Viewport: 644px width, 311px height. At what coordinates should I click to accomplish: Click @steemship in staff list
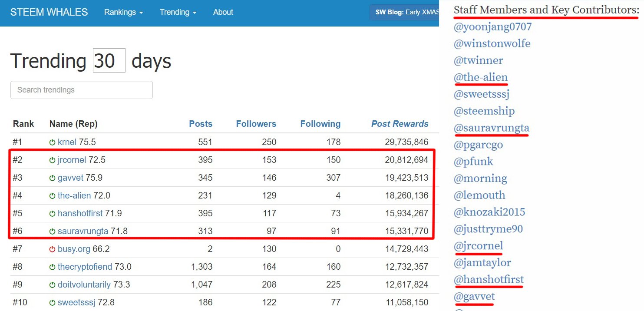coord(484,111)
